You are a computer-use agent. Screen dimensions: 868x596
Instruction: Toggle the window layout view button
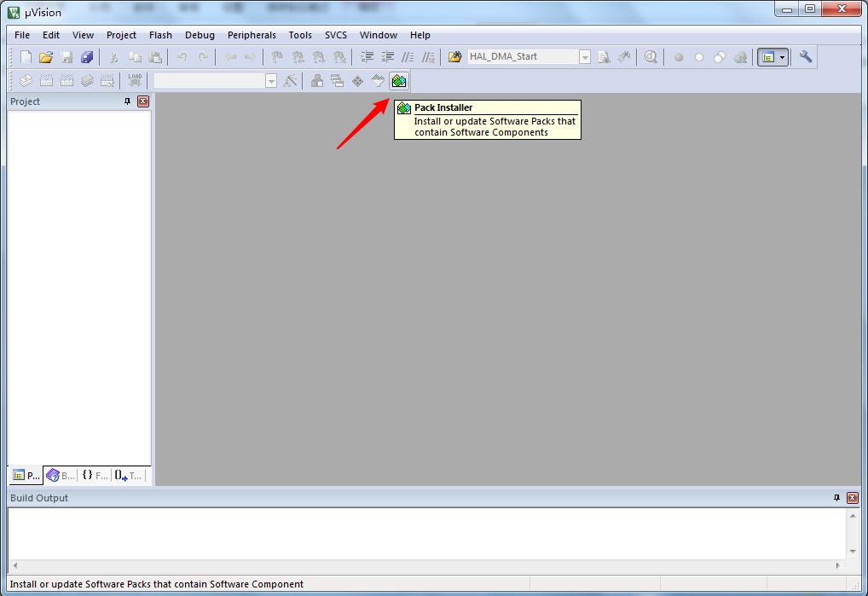pyautogui.click(x=768, y=57)
